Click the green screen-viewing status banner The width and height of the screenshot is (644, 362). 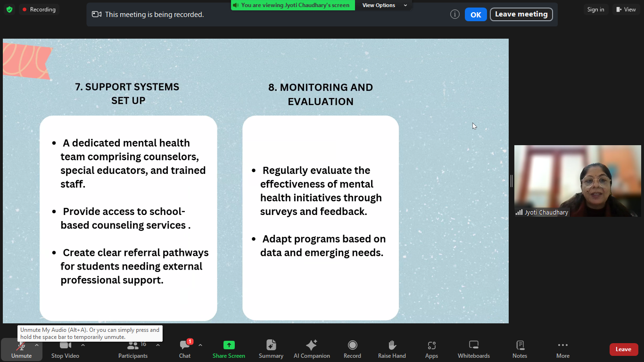click(x=293, y=5)
